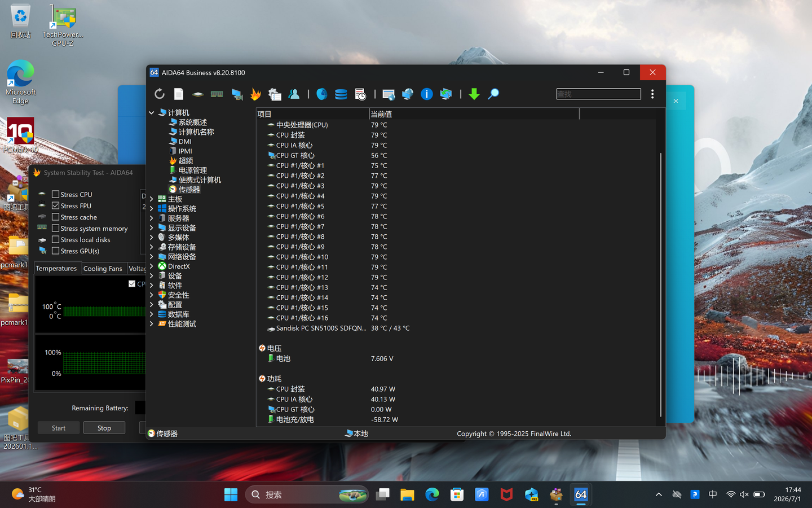
Task: Enable the Stress GPU(s) checkbox
Action: coord(55,251)
